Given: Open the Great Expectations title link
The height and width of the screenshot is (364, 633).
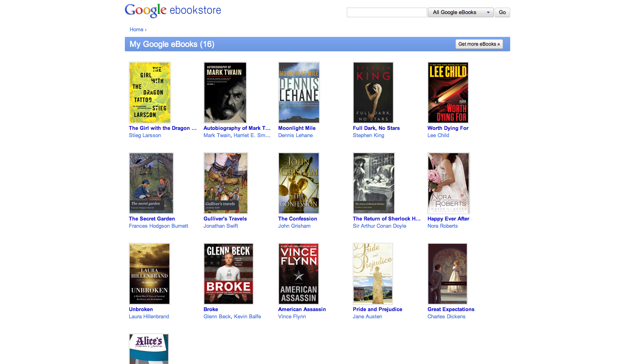Looking at the screenshot, I should [x=451, y=309].
